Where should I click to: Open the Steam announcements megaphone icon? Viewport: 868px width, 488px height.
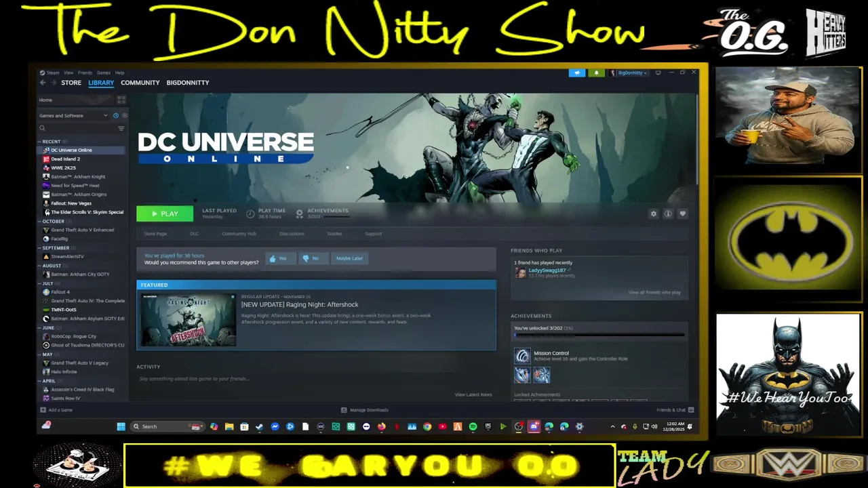point(577,73)
